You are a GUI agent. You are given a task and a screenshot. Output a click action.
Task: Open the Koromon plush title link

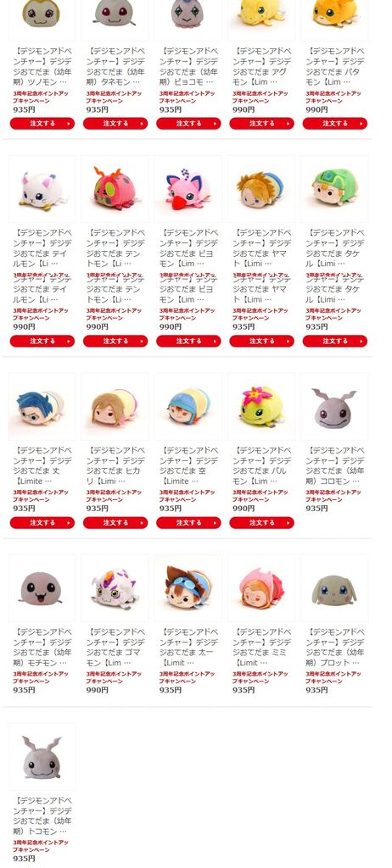click(x=334, y=465)
